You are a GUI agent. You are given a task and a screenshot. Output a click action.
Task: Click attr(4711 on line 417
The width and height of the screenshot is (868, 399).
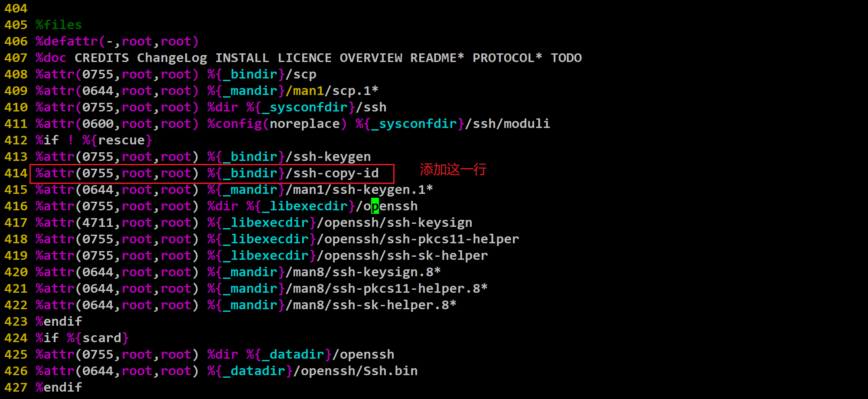pyautogui.click(x=78, y=223)
